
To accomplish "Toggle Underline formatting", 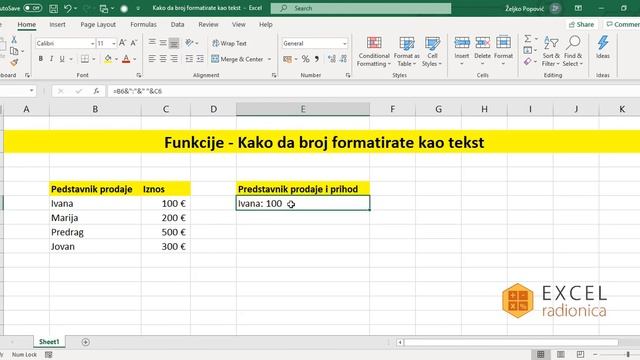I will 62,59.
